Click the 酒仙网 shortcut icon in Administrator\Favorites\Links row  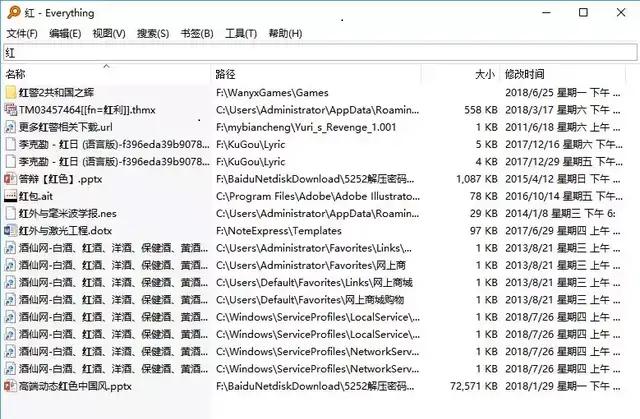point(11,248)
